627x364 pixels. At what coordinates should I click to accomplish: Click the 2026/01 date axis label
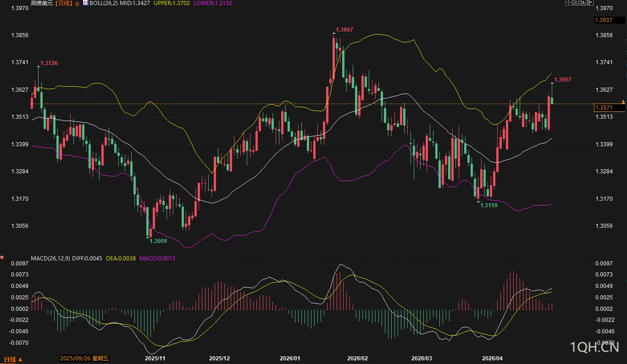coord(290,358)
